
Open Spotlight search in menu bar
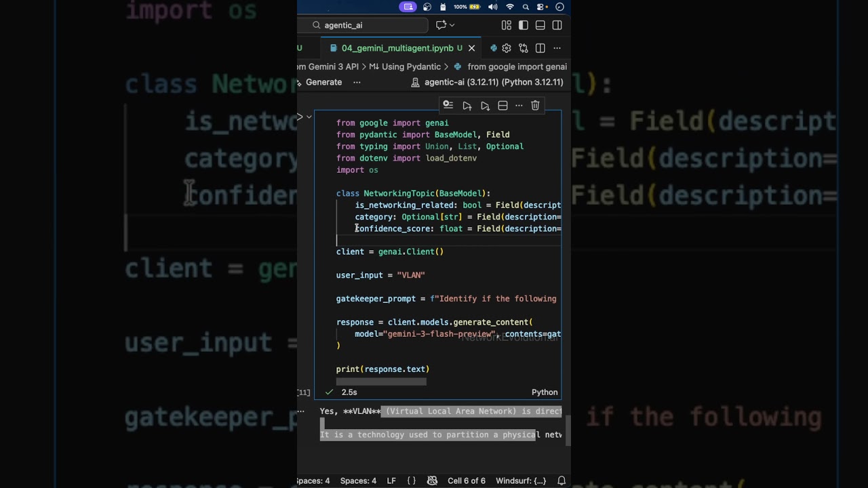pos(526,7)
